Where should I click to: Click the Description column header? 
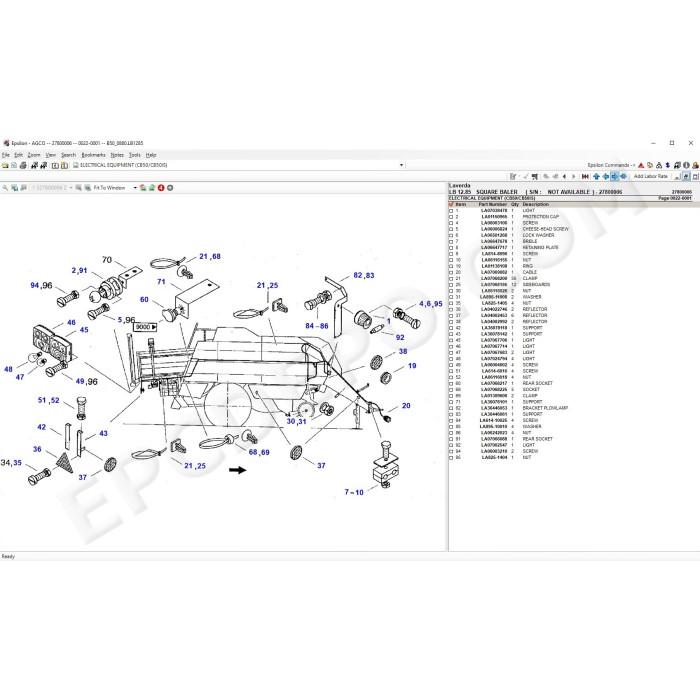click(536, 204)
